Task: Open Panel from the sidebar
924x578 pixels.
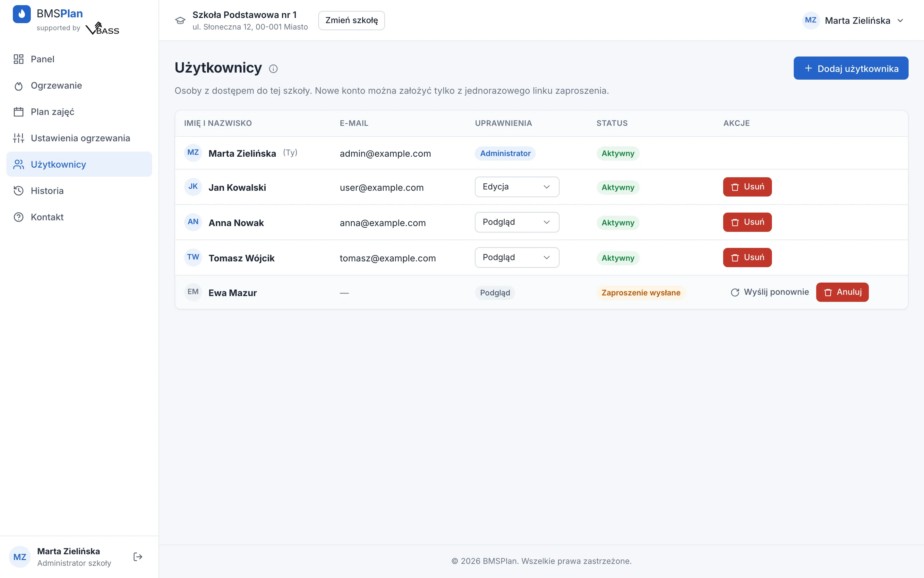Action: [79, 59]
